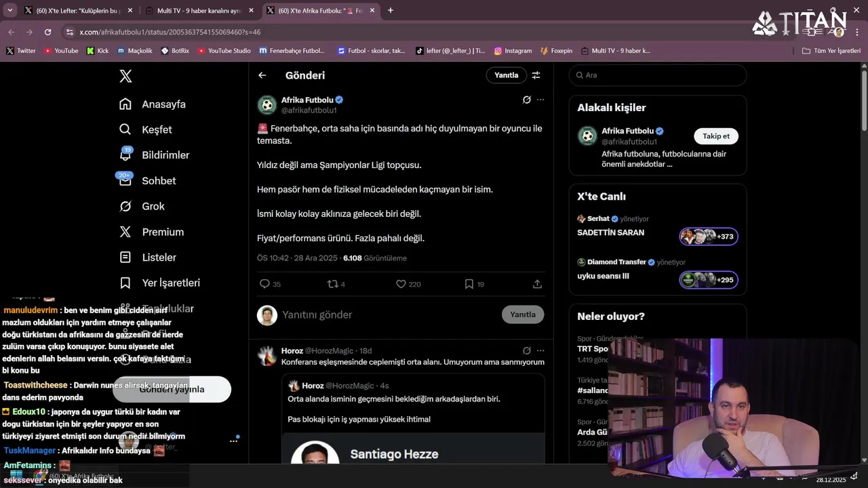Open the Tüm Yer İşaretleri folder
The height and width of the screenshot is (488, 868).
tap(831, 51)
